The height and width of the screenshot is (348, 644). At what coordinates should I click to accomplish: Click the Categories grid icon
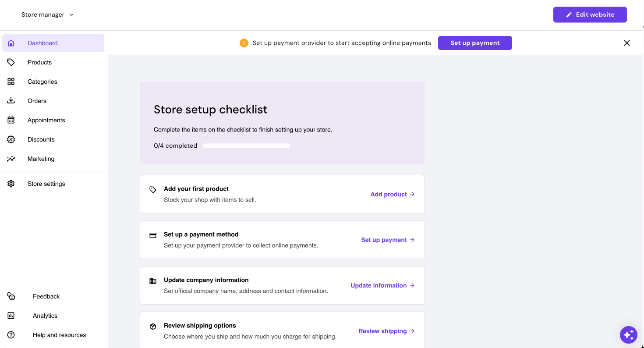11,82
